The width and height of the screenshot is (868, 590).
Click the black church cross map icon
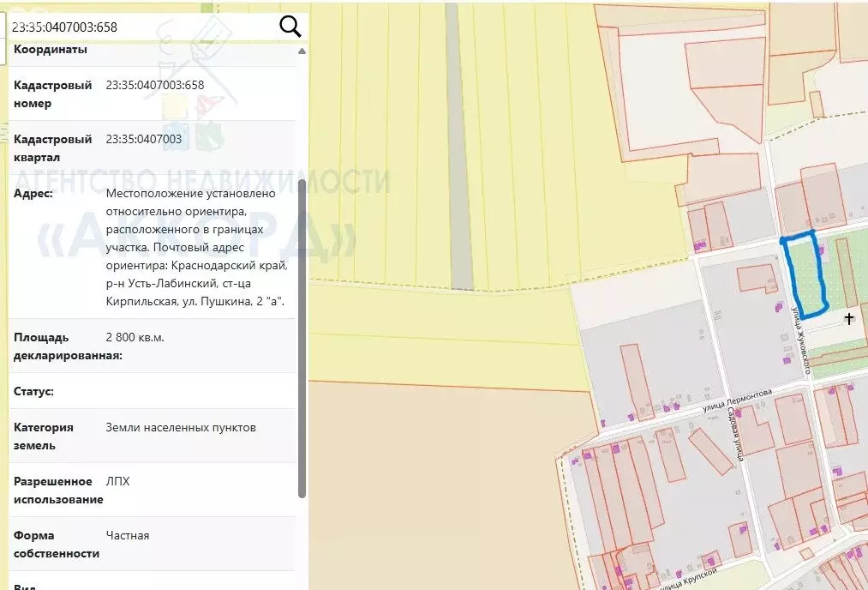tap(848, 319)
